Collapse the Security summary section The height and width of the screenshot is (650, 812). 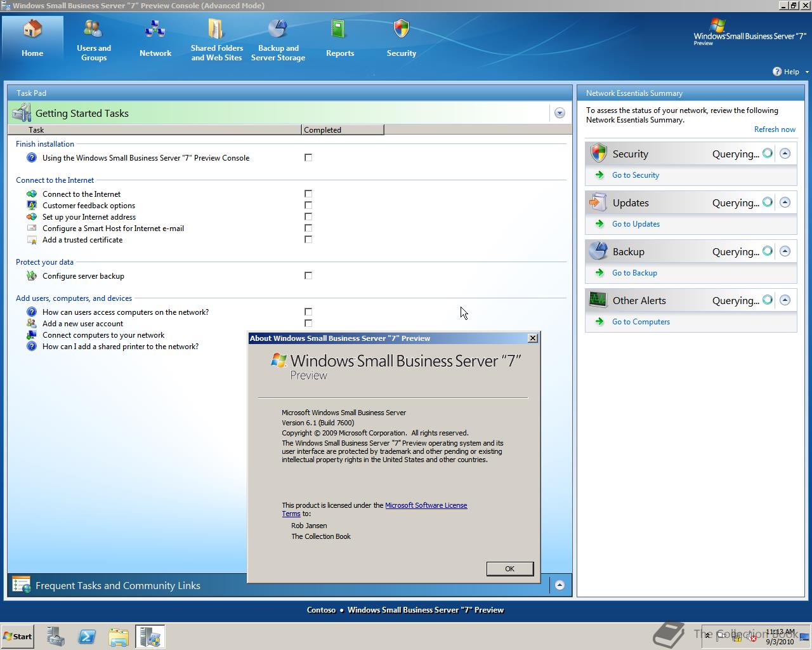click(x=785, y=153)
